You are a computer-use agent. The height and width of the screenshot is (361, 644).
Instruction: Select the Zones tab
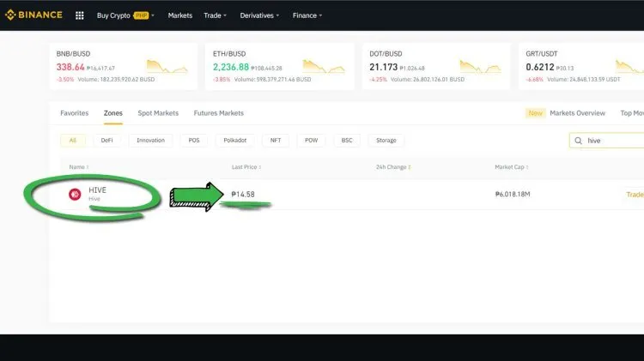(113, 113)
